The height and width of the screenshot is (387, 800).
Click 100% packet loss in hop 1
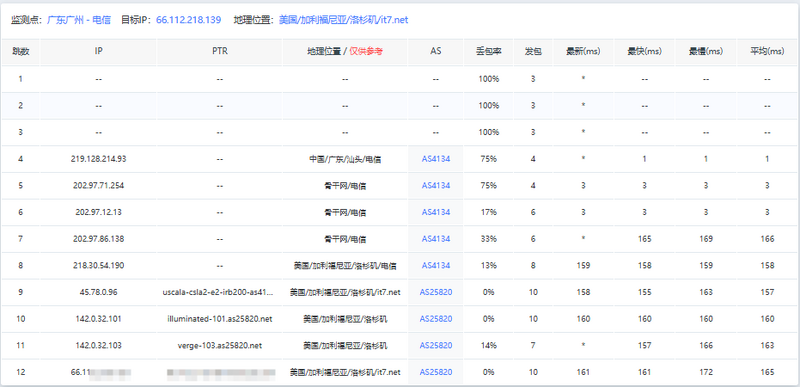(488, 79)
